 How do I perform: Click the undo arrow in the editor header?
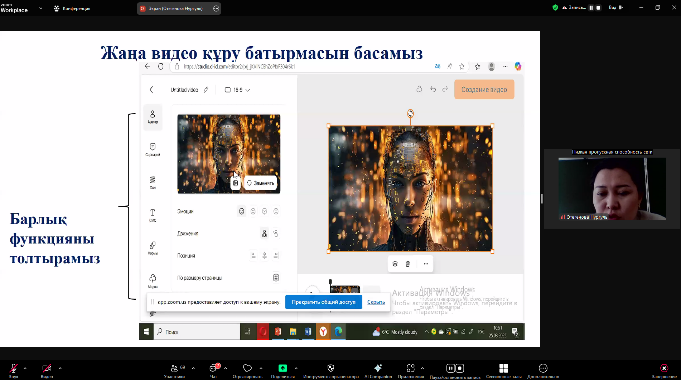[x=433, y=89]
